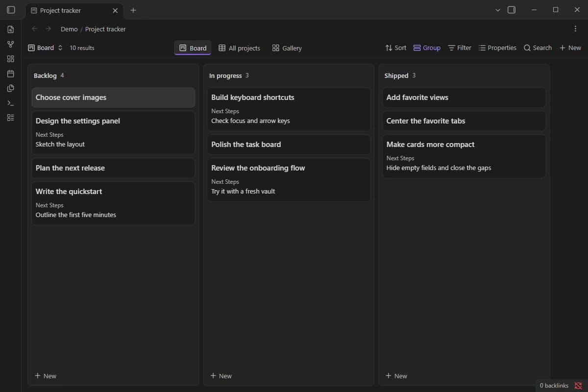Click 'Check focus and arrow keys' text
The width and height of the screenshot is (588, 392).
coord(250,121)
